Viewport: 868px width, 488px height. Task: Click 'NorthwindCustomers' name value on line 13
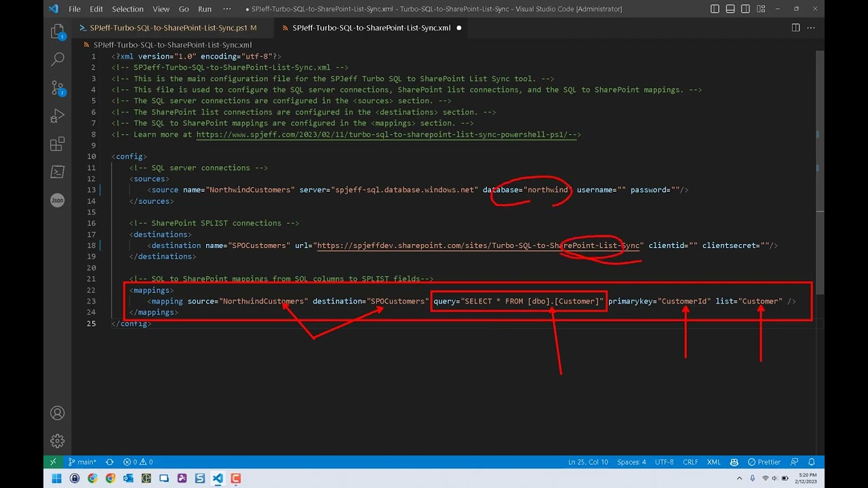[x=250, y=190]
